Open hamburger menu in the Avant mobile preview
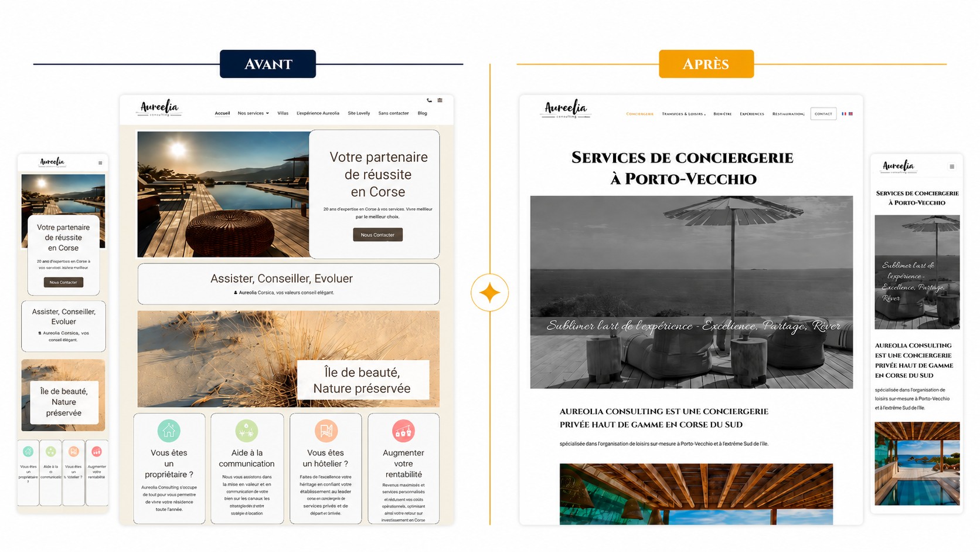Viewport: 980px width, 552px height. point(100,163)
